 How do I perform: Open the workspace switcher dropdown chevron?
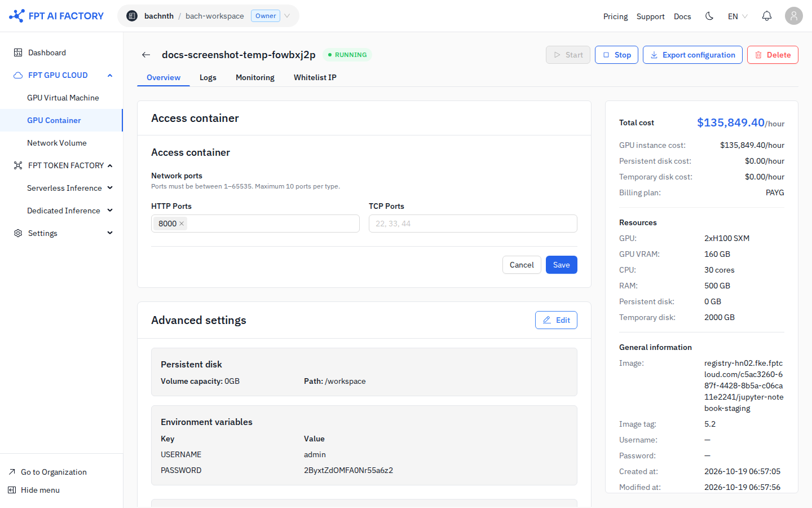tap(287, 16)
